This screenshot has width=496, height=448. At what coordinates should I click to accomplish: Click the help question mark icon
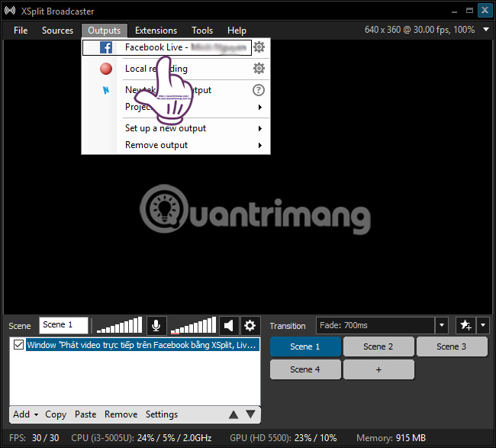(259, 90)
